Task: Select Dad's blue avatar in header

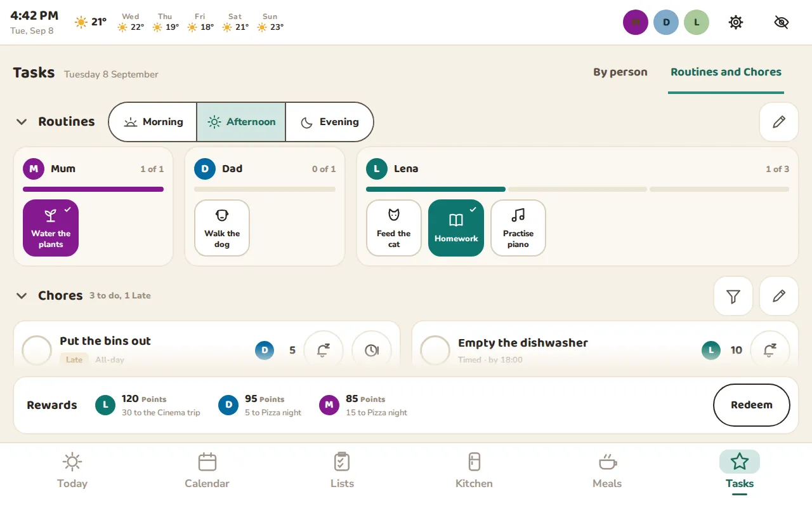Action: [666, 22]
